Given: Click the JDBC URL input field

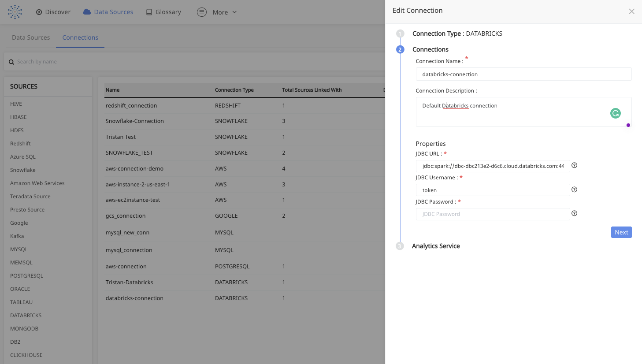Looking at the screenshot, I should point(493,166).
